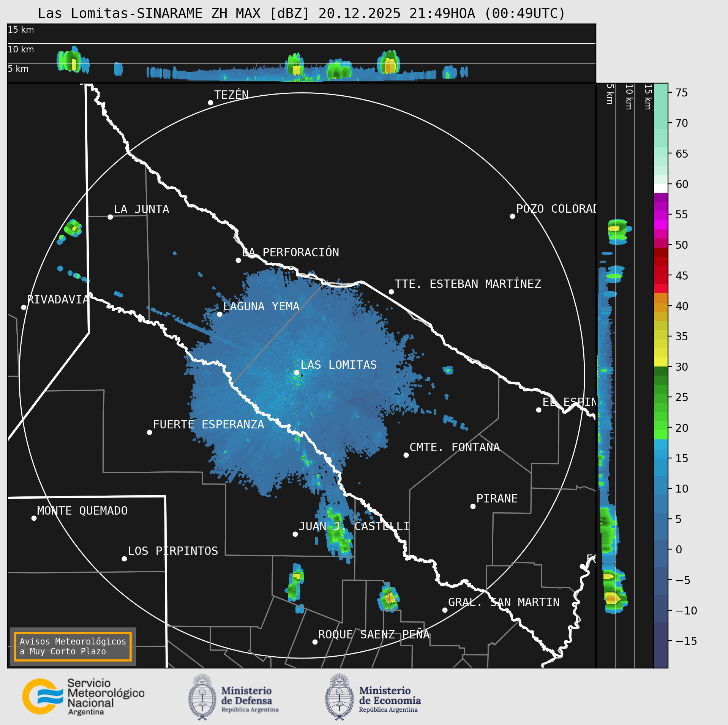The width and height of the screenshot is (728, 725).
Task: Click the magenta 55 dBZ color band
Action: point(661,216)
